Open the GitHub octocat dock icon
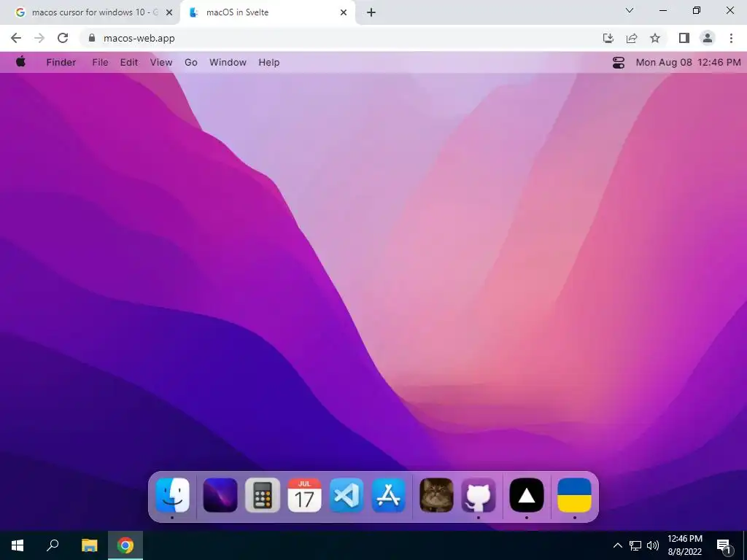The height and width of the screenshot is (560, 747). [x=479, y=495]
